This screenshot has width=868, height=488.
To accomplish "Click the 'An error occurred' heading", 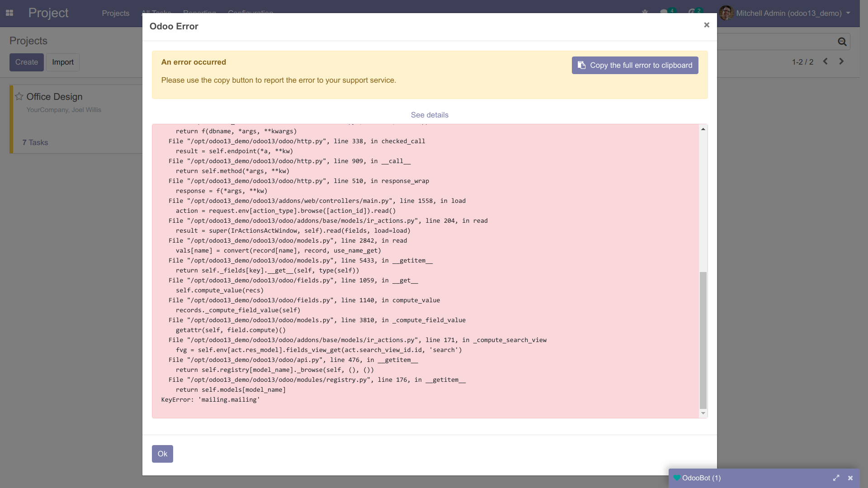I will tap(193, 62).
